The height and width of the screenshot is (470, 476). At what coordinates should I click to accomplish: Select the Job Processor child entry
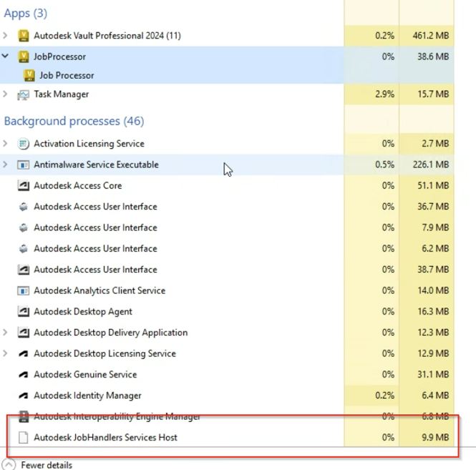pos(227,75)
